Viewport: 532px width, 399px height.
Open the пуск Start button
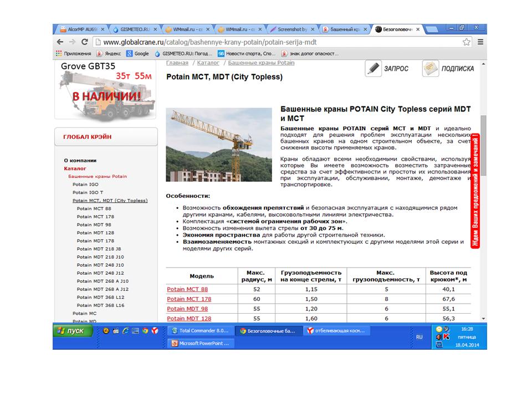[73, 331]
